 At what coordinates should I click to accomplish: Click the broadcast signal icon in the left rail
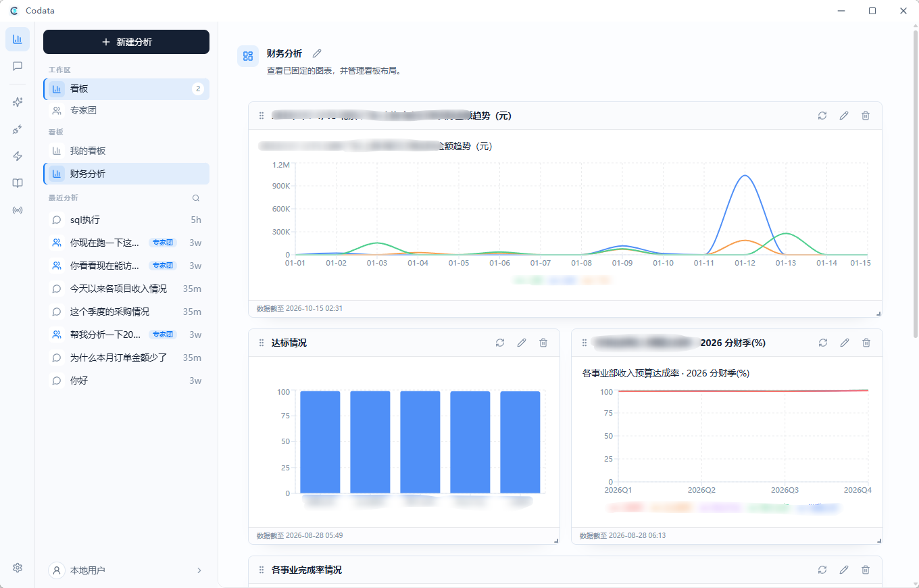pos(18,210)
